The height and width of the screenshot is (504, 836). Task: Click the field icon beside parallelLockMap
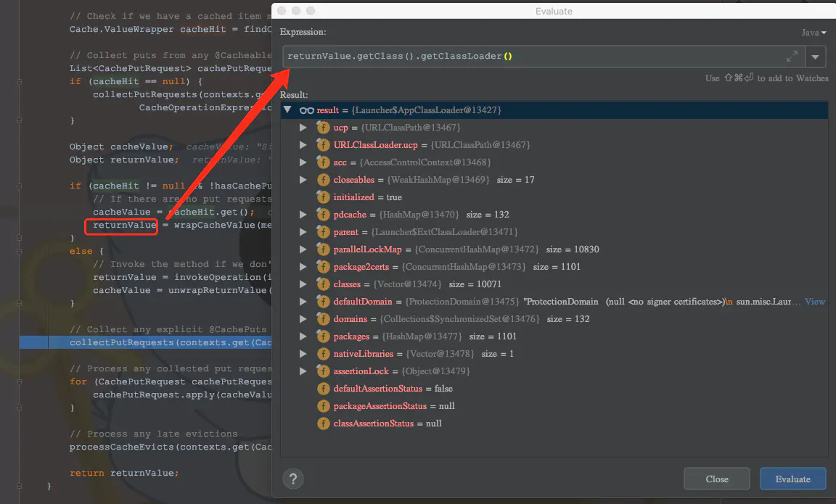point(323,249)
